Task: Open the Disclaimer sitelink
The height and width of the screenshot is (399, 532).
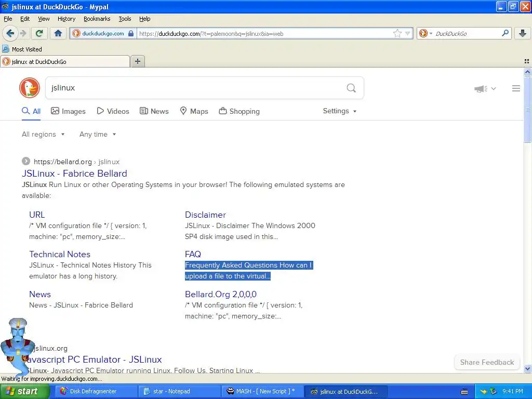Action: point(205,215)
